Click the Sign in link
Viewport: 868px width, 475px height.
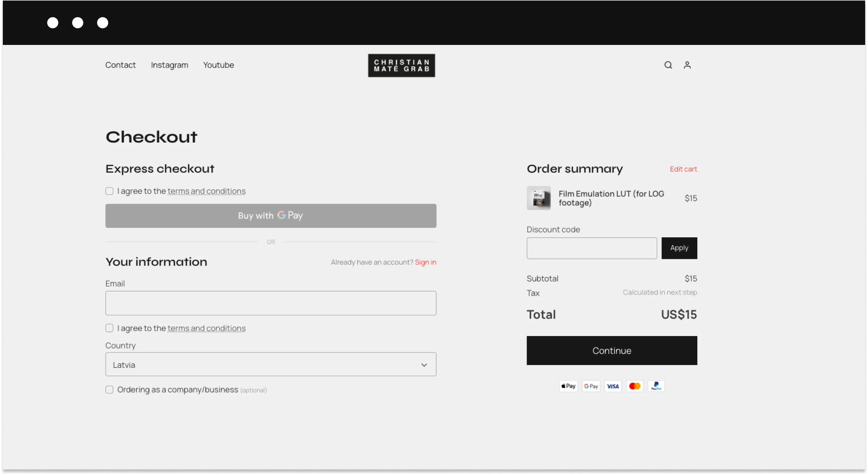[426, 262]
